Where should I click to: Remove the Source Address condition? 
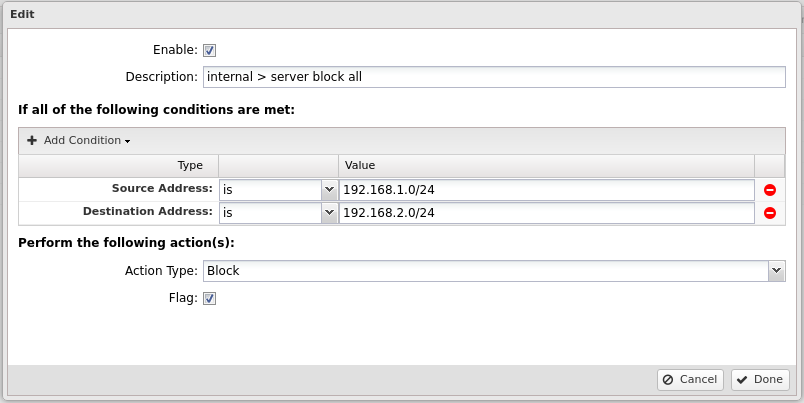(770, 190)
